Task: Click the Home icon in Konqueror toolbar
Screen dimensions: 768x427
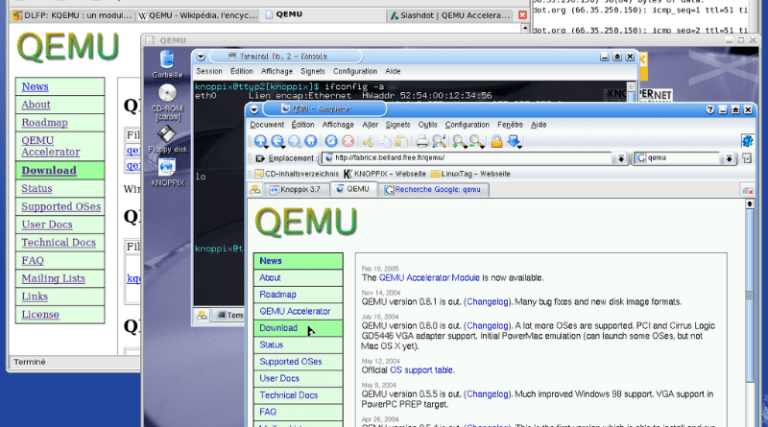Action: coord(311,141)
